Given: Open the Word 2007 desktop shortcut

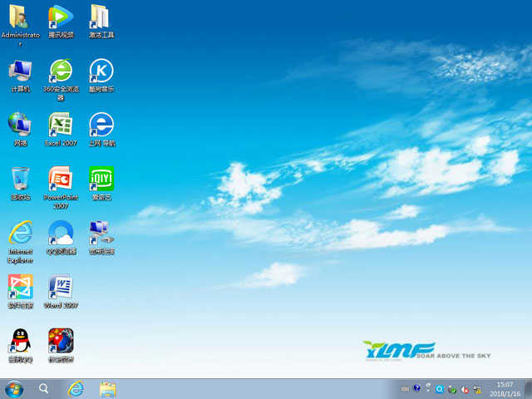Looking at the screenshot, I should pos(61,288).
